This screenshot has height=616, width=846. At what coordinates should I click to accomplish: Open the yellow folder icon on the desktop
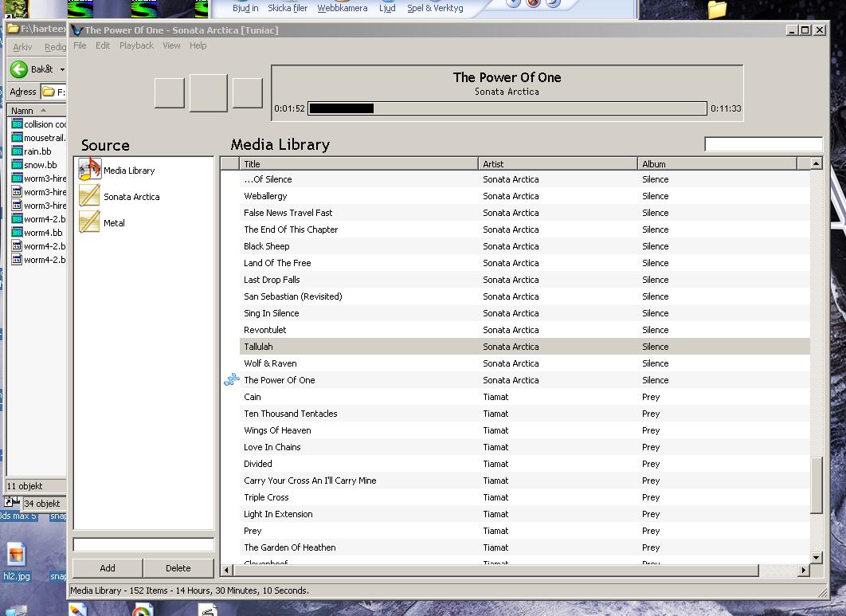[x=717, y=10]
